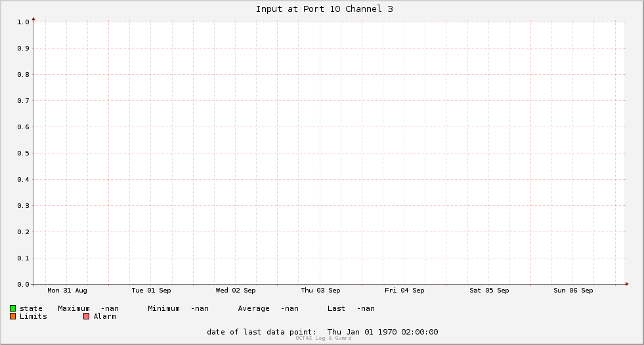Click the 0.5 y-axis value
This screenshot has height=345, width=644.
click(23, 153)
